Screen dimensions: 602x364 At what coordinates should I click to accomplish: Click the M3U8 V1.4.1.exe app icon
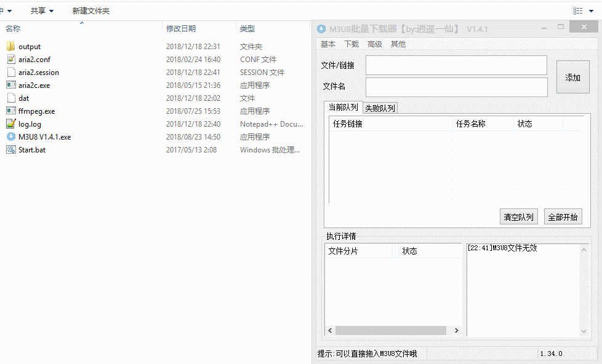pos(11,136)
